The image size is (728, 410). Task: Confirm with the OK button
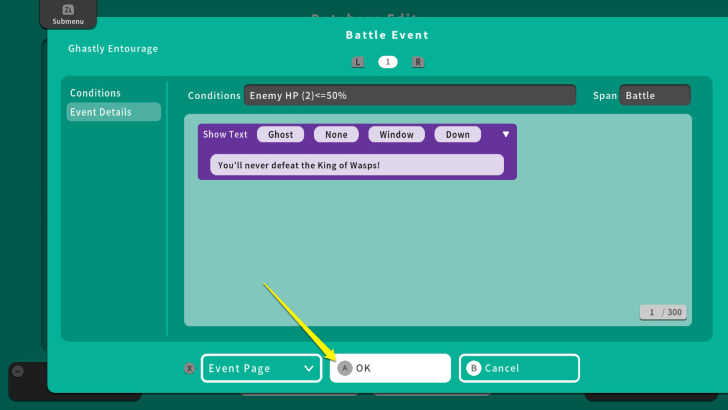(390, 368)
